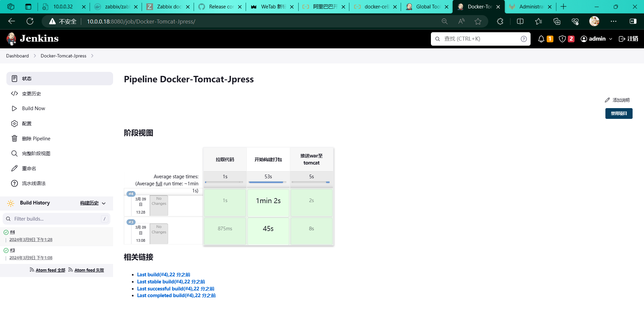Click the not secure warning icon
The height and width of the screenshot is (322, 644).
click(x=52, y=21)
